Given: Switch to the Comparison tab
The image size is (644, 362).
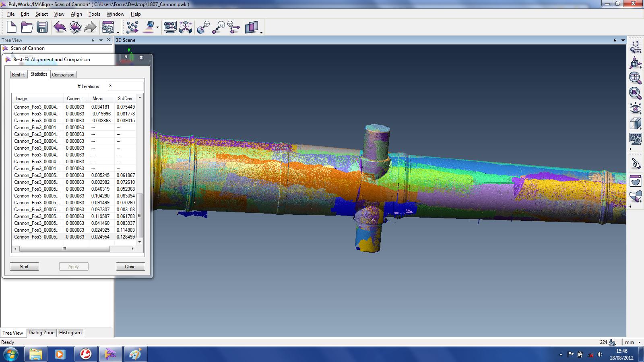Looking at the screenshot, I should (x=63, y=75).
